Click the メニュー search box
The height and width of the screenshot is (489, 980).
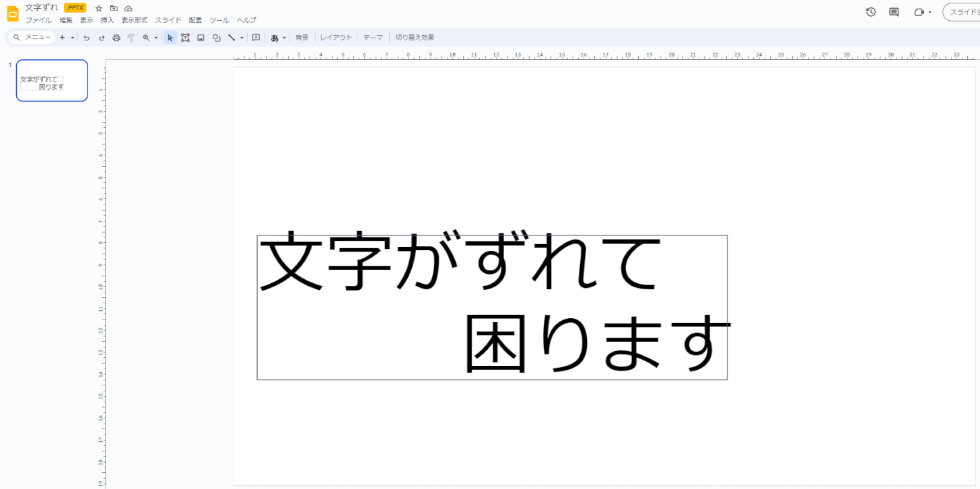pos(32,38)
